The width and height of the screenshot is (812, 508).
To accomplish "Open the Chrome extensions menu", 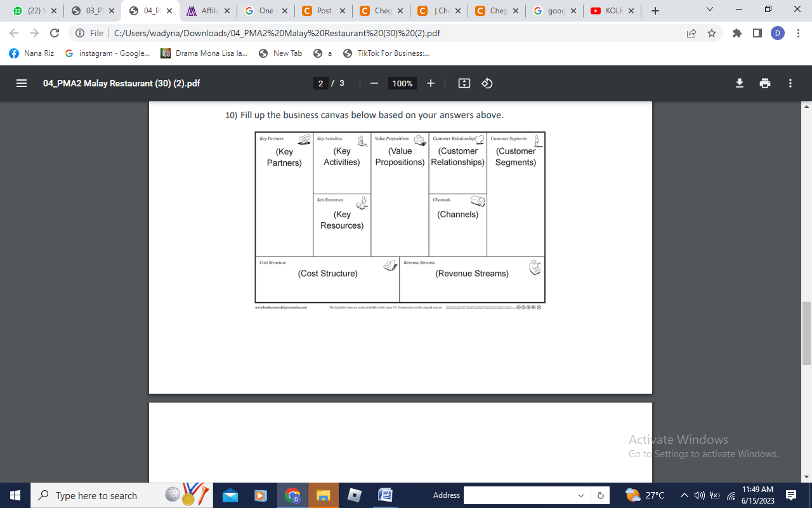I will click(x=737, y=33).
